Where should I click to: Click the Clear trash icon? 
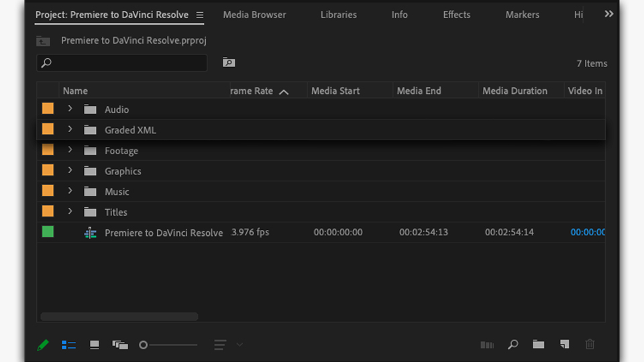point(590,345)
